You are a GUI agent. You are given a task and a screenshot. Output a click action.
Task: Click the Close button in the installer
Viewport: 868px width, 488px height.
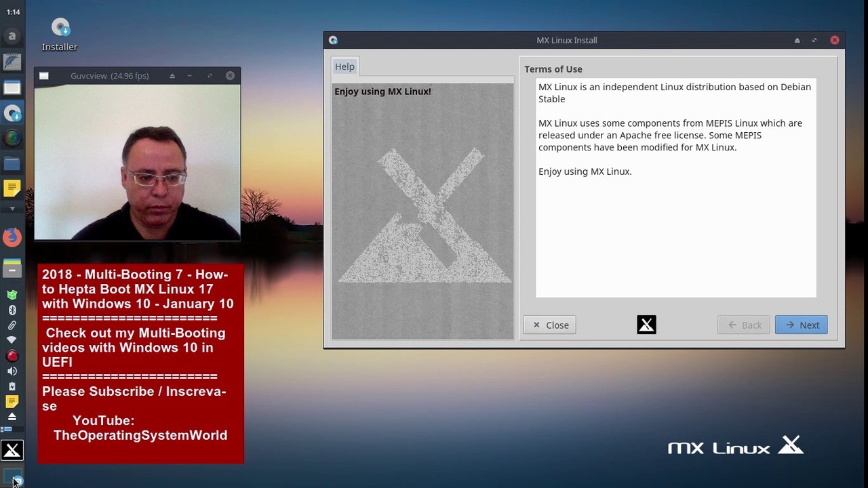(x=550, y=325)
